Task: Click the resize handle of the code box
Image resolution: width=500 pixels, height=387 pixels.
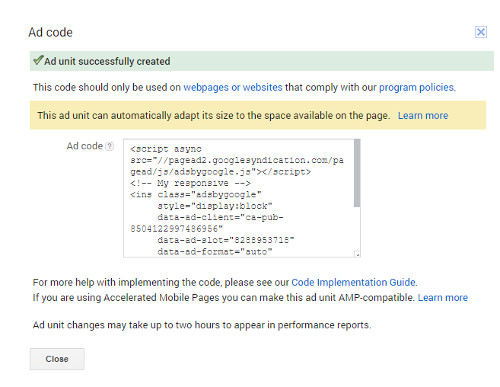Action: 357,254
